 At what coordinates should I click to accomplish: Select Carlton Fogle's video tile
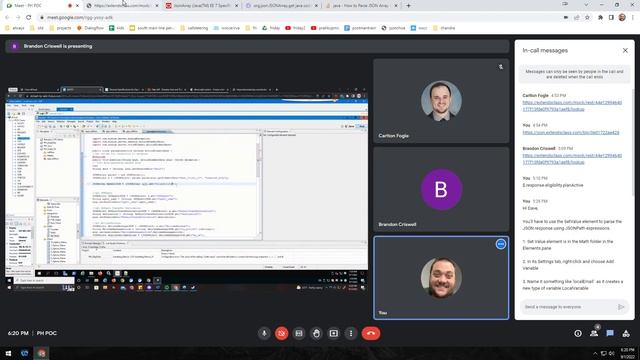[441, 100]
